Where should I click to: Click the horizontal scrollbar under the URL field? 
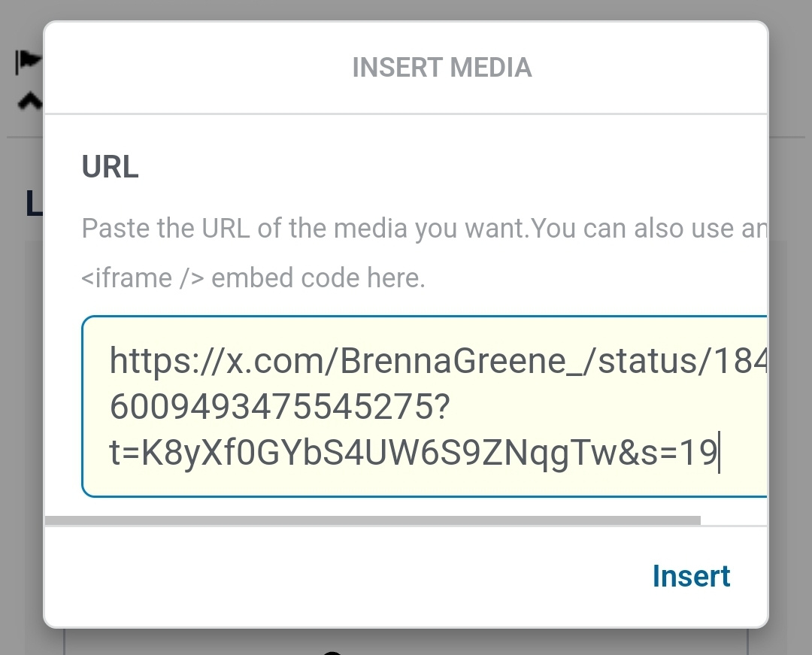372,519
